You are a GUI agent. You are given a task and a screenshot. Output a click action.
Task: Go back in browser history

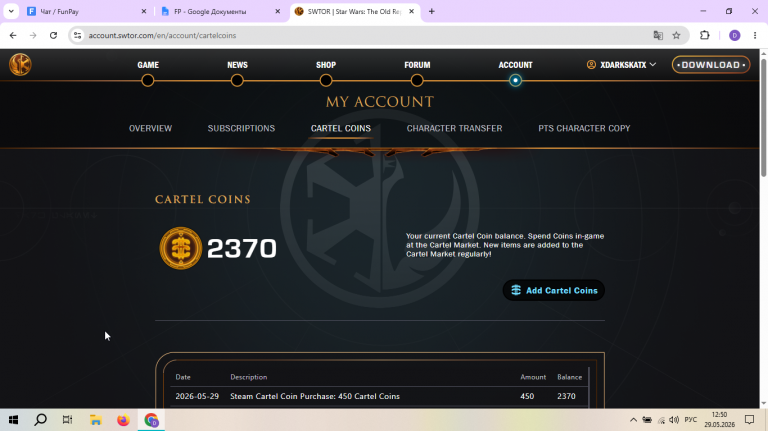coord(13,35)
